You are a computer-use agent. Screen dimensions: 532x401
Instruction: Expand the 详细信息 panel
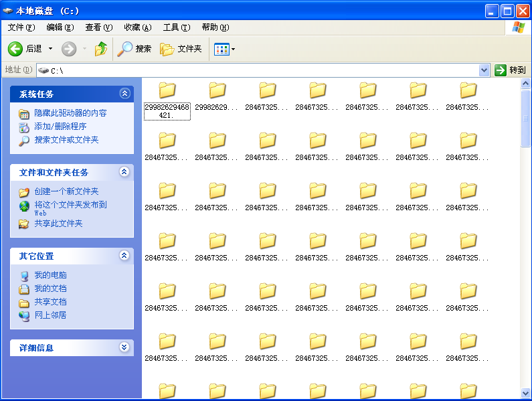[124, 347]
